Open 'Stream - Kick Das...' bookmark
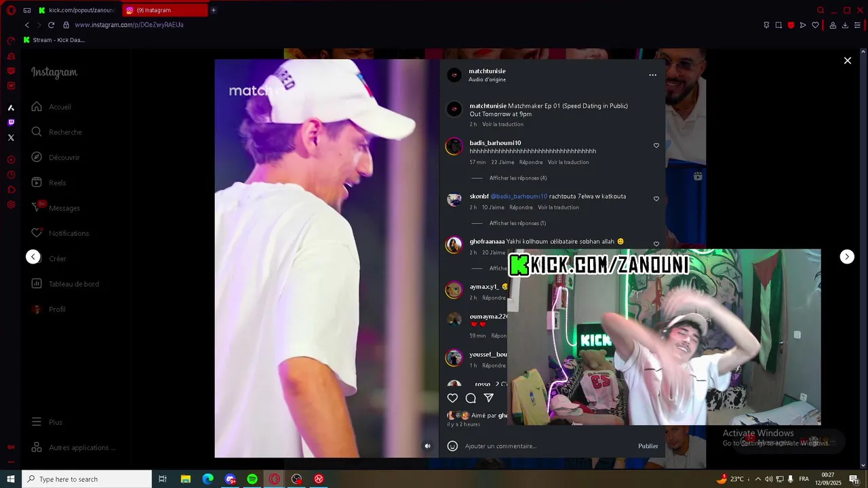868x488 pixels. (x=54, y=40)
